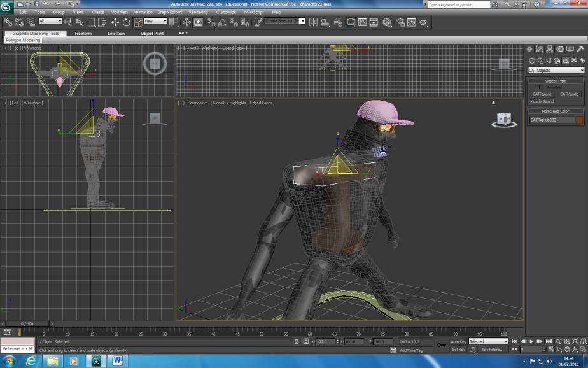Image resolution: width=588 pixels, height=368 pixels.
Task: Open Word from the taskbar
Action: [x=117, y=361]
